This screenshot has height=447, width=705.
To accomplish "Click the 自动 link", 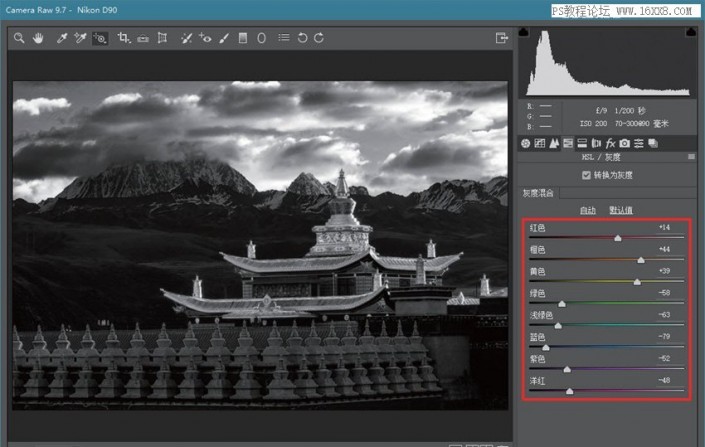I will point(588,210).
